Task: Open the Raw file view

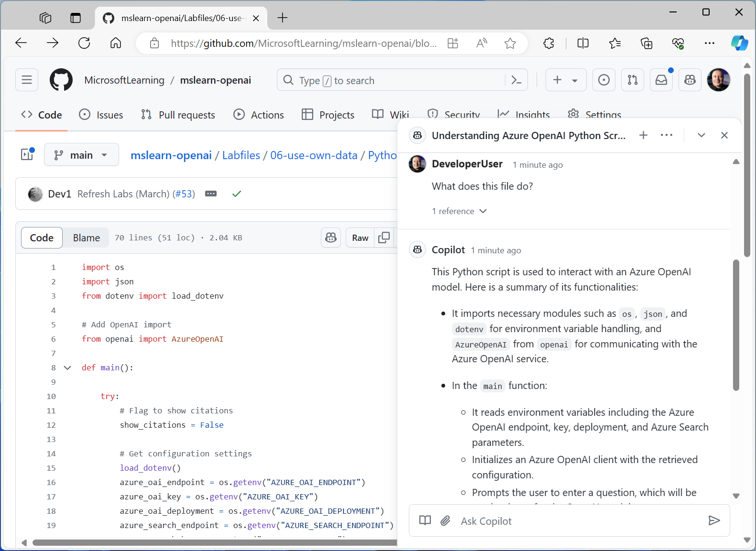Action: (x=360, y=238)
